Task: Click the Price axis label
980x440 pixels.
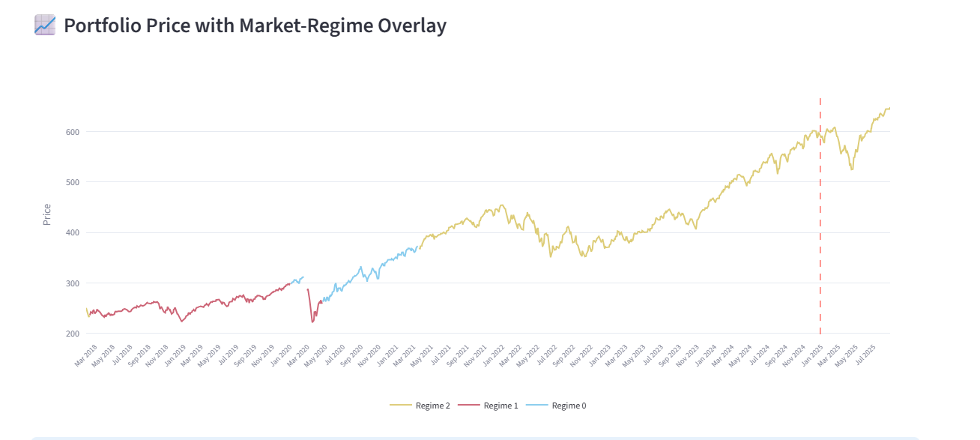Action: pos(46,212)
